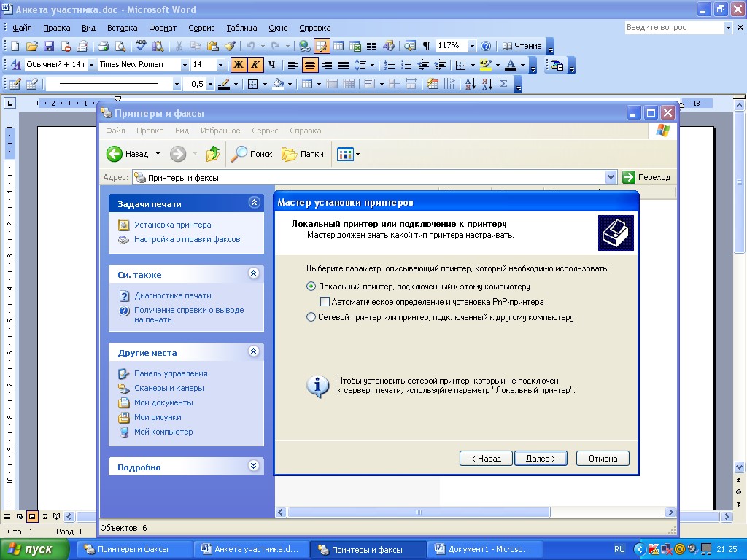The width and height of the screenshot is (747, 560).
Task: Click the Save icon in Word toolbar
Action: (49, 46)
